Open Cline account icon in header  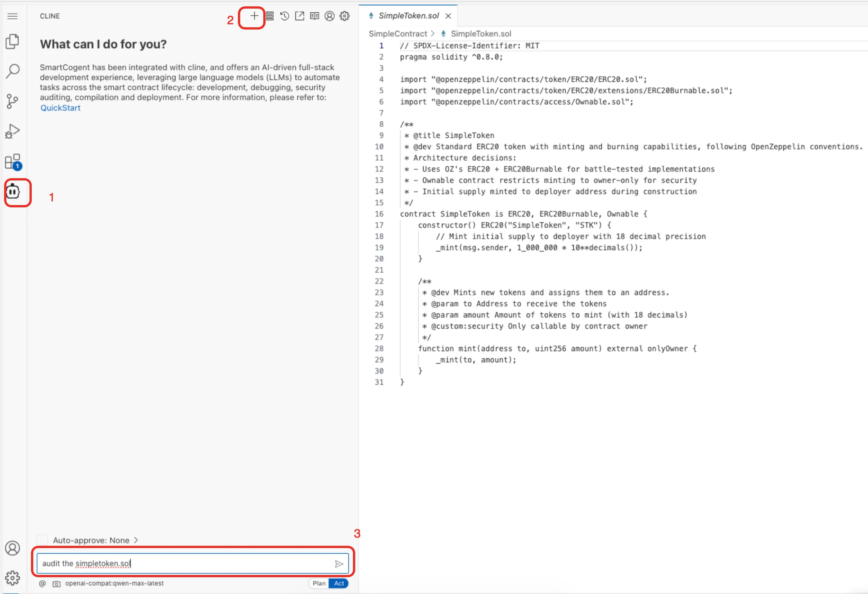click(x=329, y=16)
